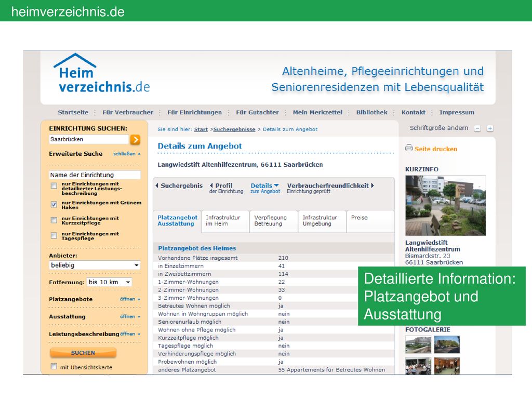
Task: Enable nur Einrichtungen mit Tagespflege checkbox
Action: point(54,235)
